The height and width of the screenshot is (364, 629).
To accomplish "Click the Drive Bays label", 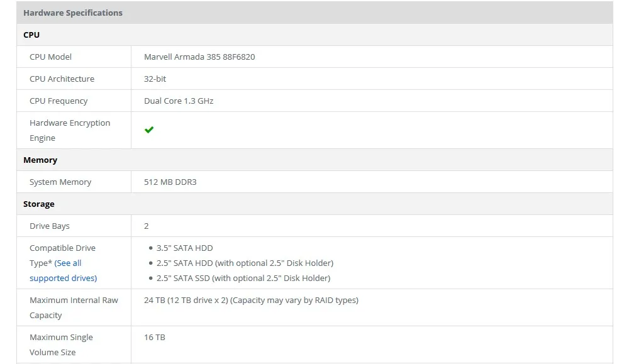I will (50, 226).
